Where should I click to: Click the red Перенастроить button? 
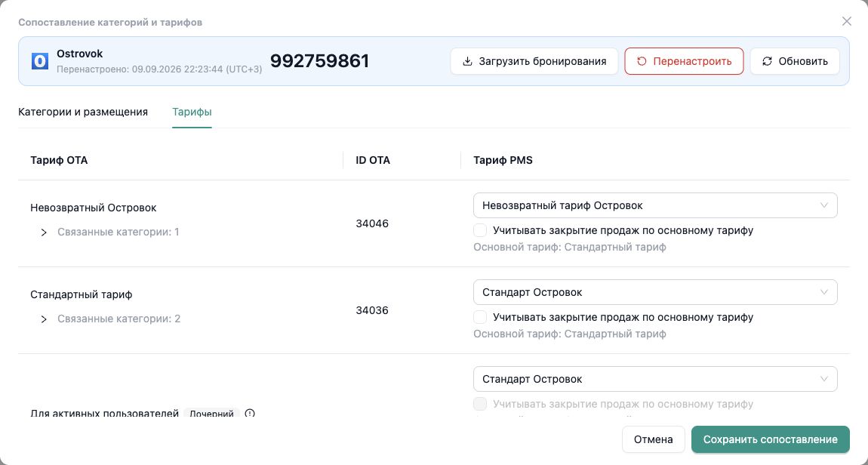pyautogui.click(x=684, y=61)
